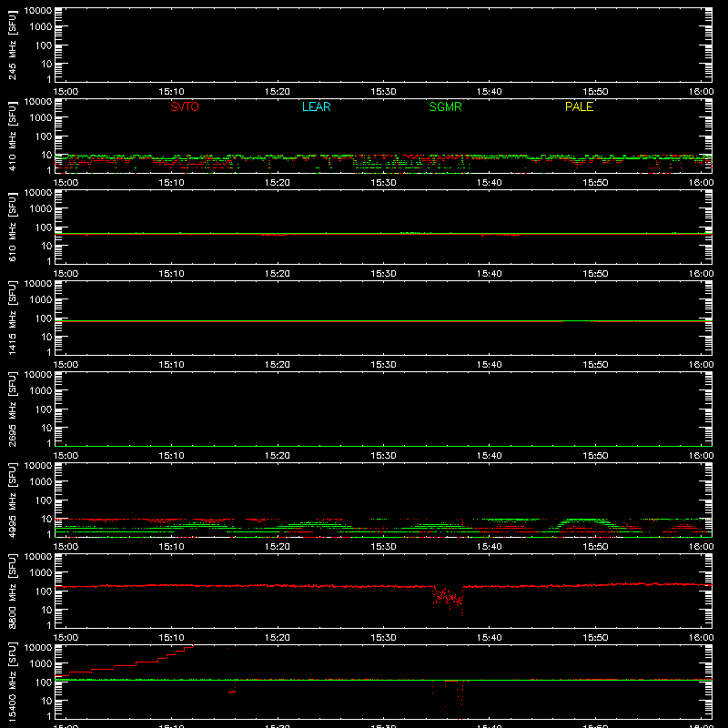The width and height of the screenshot is (728, 728).
Task: Click 15:30 time label of 4995 MHz panel
Action: click(383, 547)
